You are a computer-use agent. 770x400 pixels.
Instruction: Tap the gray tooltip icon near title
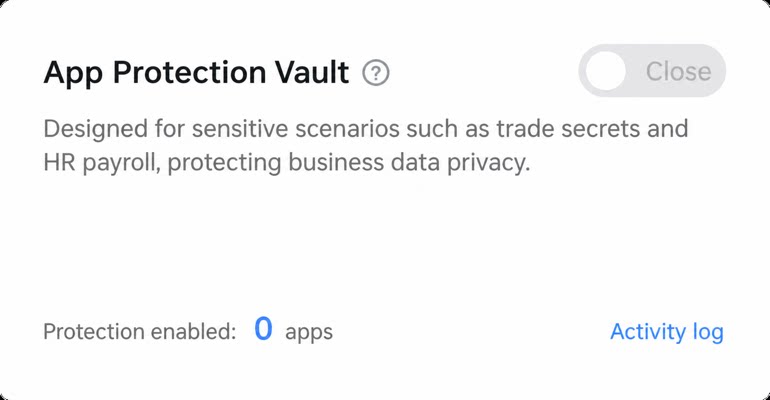[376, 73]
